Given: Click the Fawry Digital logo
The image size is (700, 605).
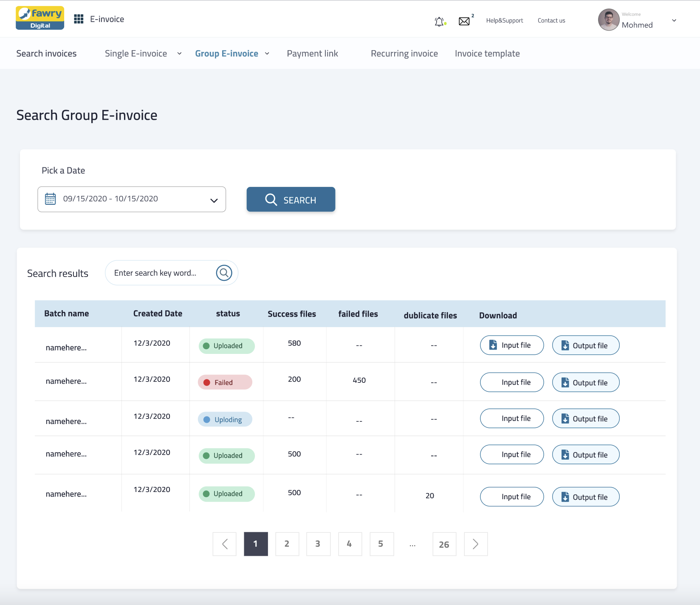Looking at the screenshot, I should coord(40,18).
